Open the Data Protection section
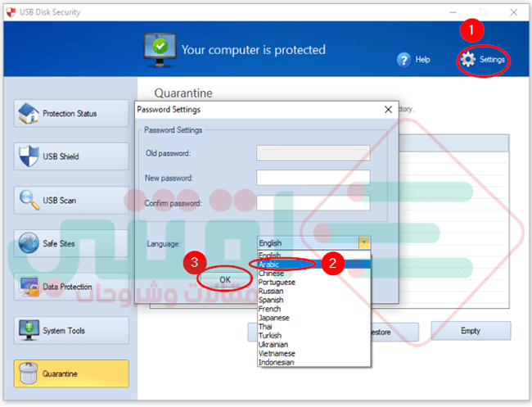This screenshot has height=407, width=532. click(x=71, y=287)
